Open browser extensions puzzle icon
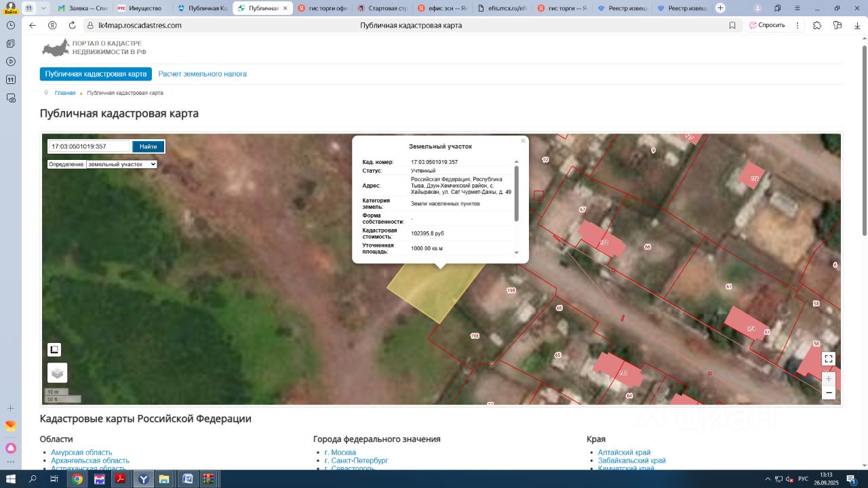 817,25
